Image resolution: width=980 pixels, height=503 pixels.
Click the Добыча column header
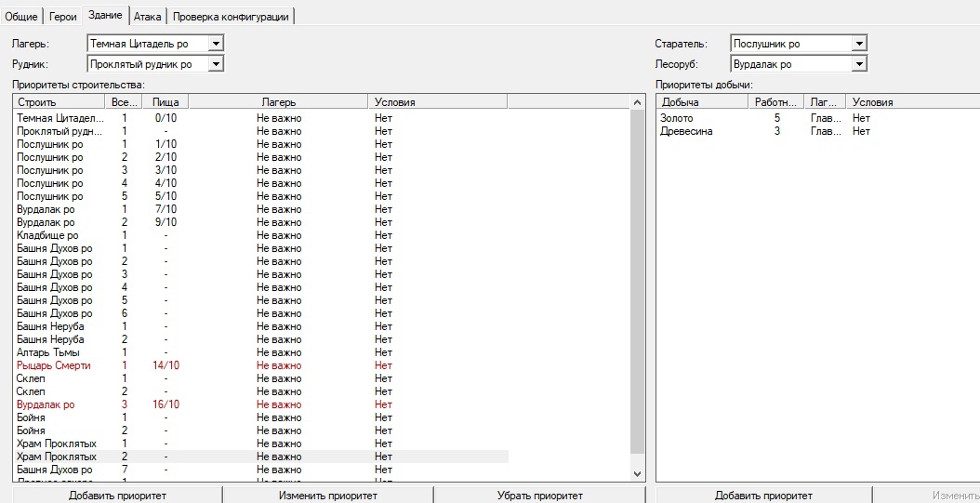coord(702,102)
